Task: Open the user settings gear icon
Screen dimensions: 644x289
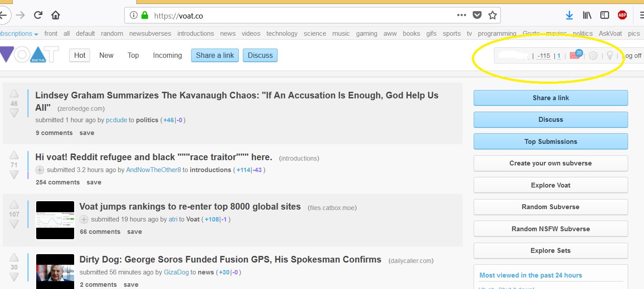Action: tap(593, 56)
